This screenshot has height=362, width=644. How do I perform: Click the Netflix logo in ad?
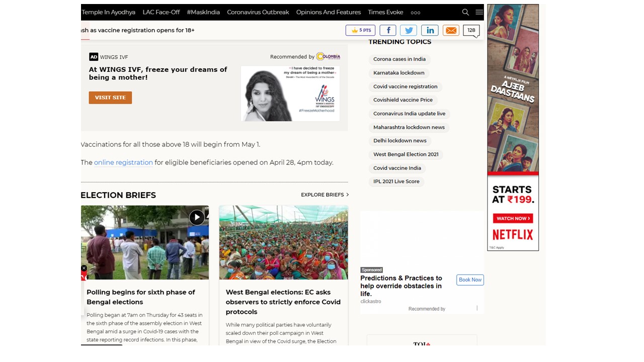click(x=513, y=235)
